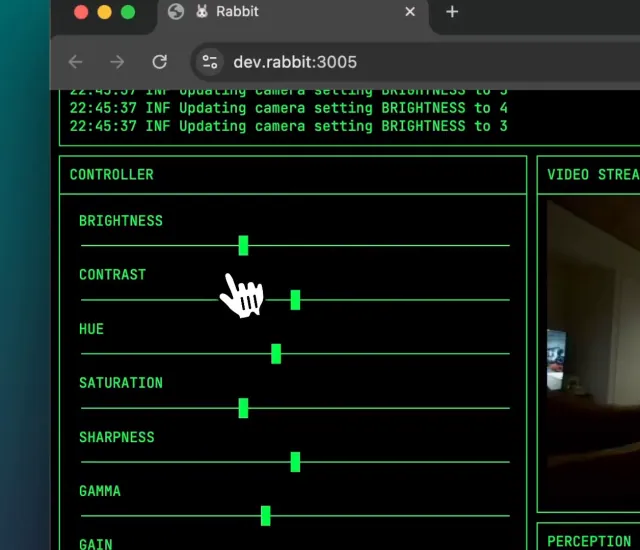Click the green fullscreen window button
This screenshot has width=640, height=550.
128,12
